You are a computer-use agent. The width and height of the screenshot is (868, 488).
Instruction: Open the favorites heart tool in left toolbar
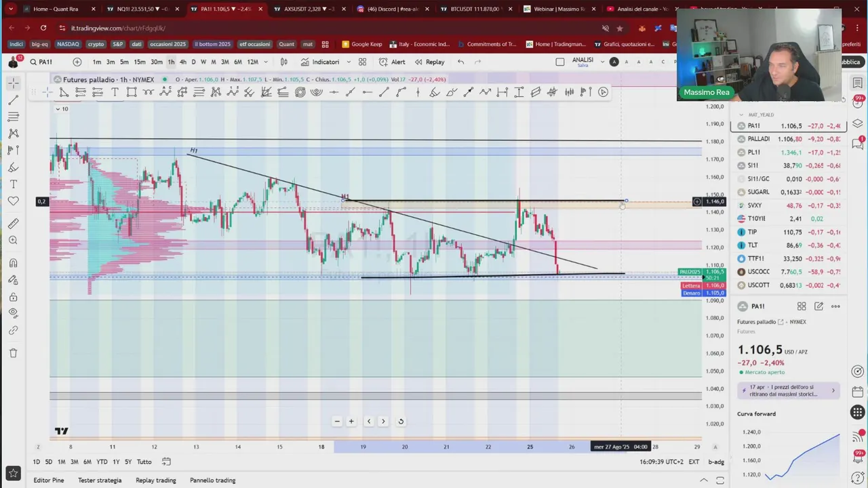coord(13,201)
